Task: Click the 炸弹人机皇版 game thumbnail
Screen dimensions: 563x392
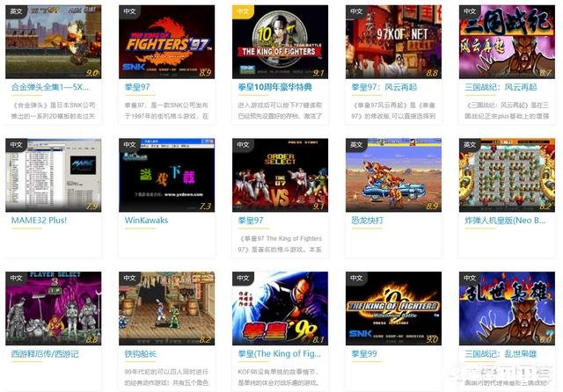Action: (x=507, y=175)
